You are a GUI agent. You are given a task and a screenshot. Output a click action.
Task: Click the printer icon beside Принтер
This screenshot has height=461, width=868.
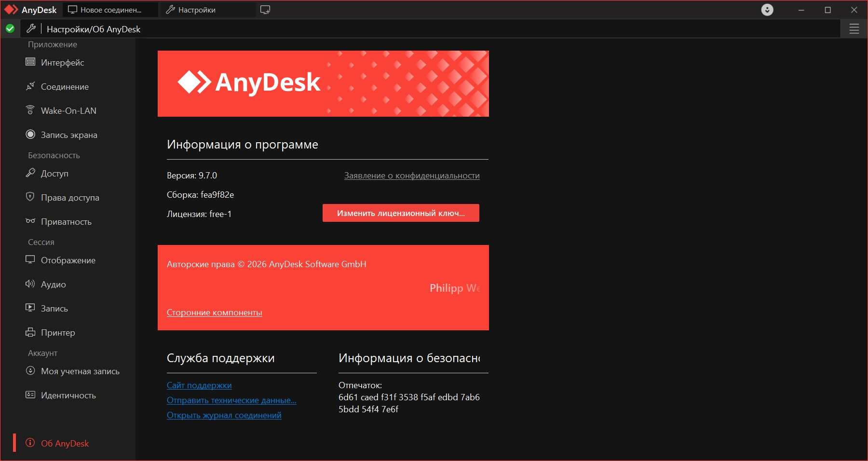(x=30, y=332)
